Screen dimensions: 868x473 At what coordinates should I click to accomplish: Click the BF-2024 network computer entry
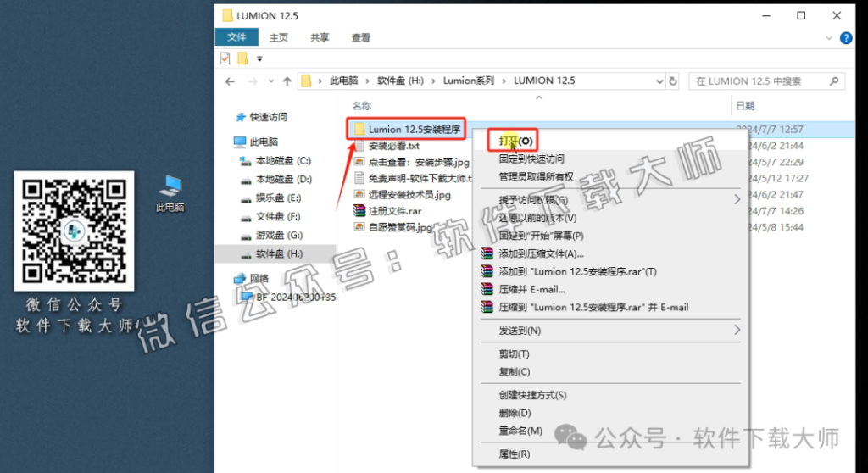point(295,297)
